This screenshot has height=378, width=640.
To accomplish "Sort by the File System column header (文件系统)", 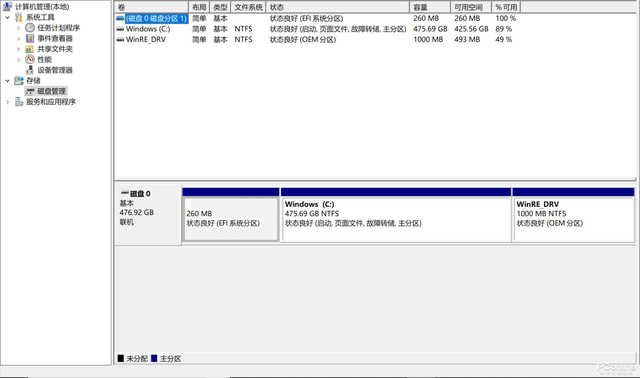I will click(x=248, y=7).
